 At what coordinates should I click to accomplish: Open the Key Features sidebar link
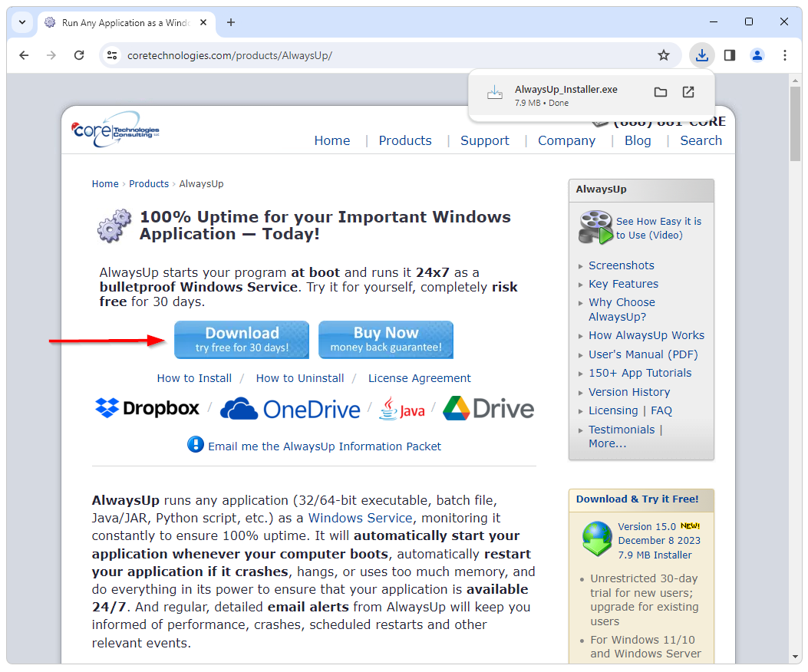(x=624, y=284)
